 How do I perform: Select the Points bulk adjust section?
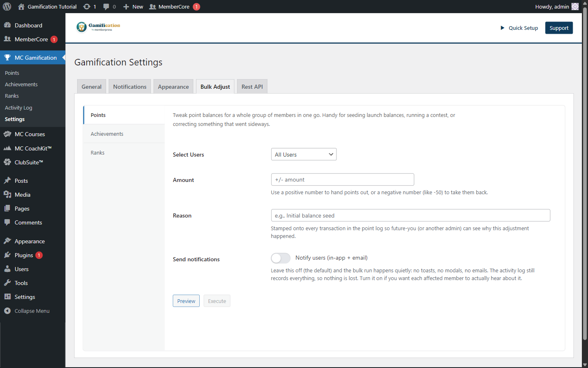[124, 115]
